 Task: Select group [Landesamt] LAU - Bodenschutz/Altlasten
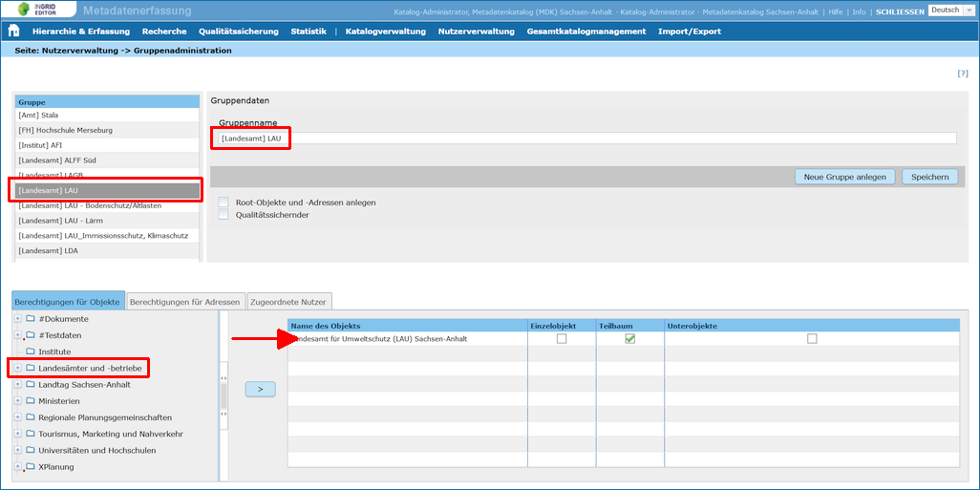(x=107, y=205)
